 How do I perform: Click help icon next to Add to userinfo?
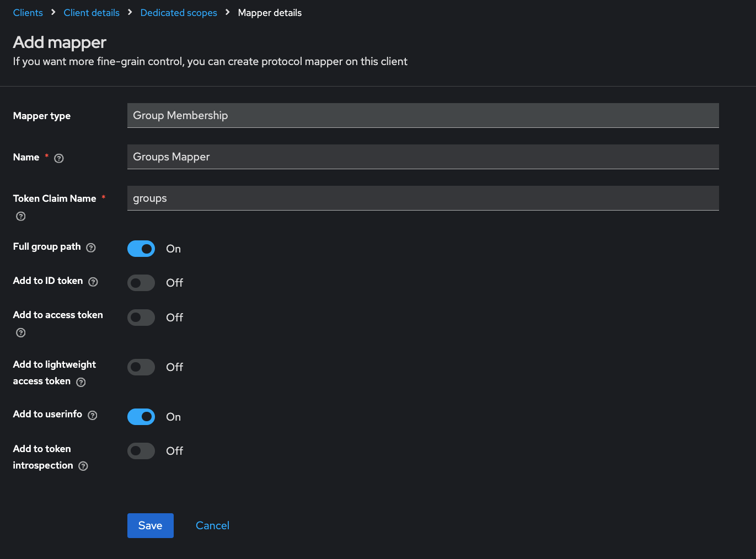(x=93, y=415)
